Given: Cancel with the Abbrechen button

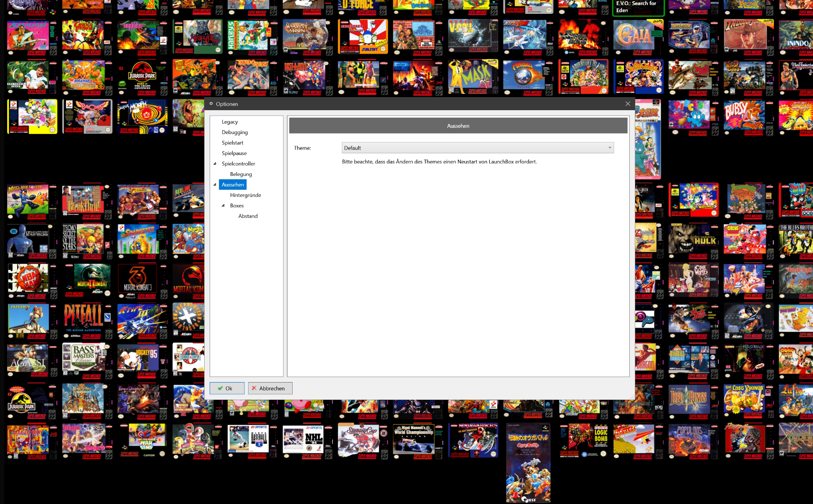Looking at the screenshot, I should (270, 388).
